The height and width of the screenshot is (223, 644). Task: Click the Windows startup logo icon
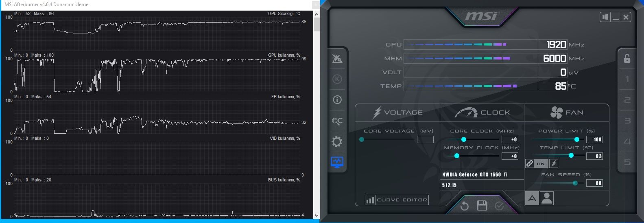[605, 17]
